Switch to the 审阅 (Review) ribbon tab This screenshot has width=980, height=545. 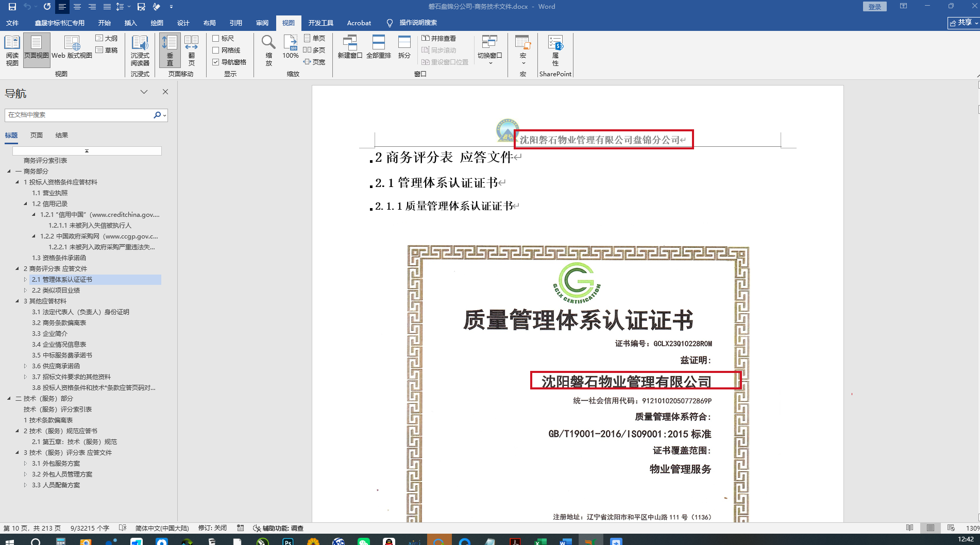[x=262, y=23]
